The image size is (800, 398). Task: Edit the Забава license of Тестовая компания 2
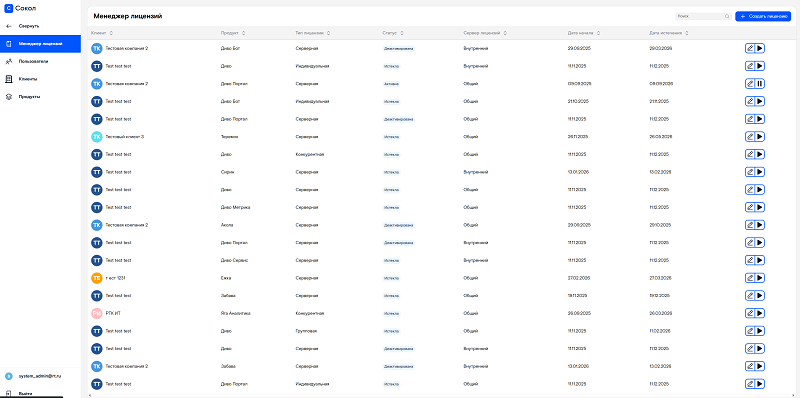coord(749,366)
